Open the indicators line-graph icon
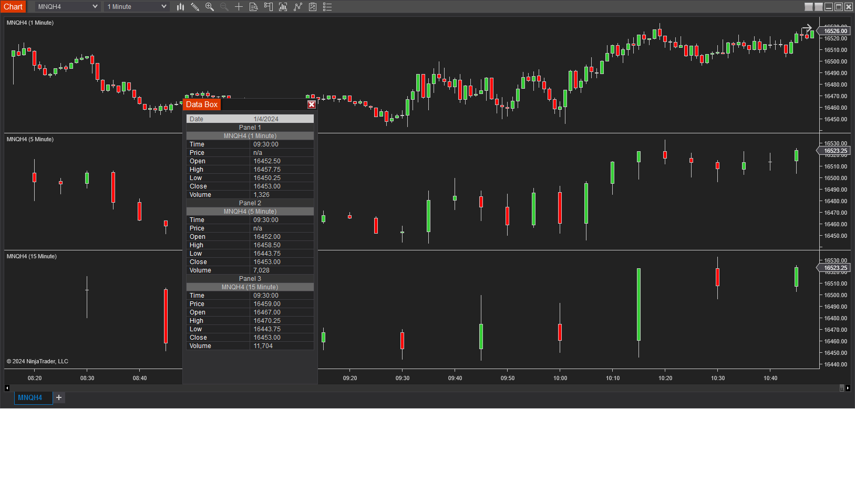 pos(298,7)
